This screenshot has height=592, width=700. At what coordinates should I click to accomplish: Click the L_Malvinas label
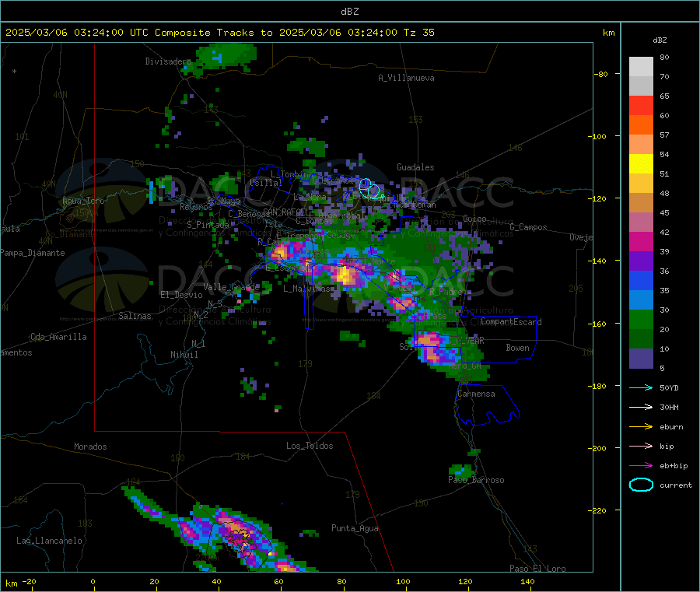(306, 289)
